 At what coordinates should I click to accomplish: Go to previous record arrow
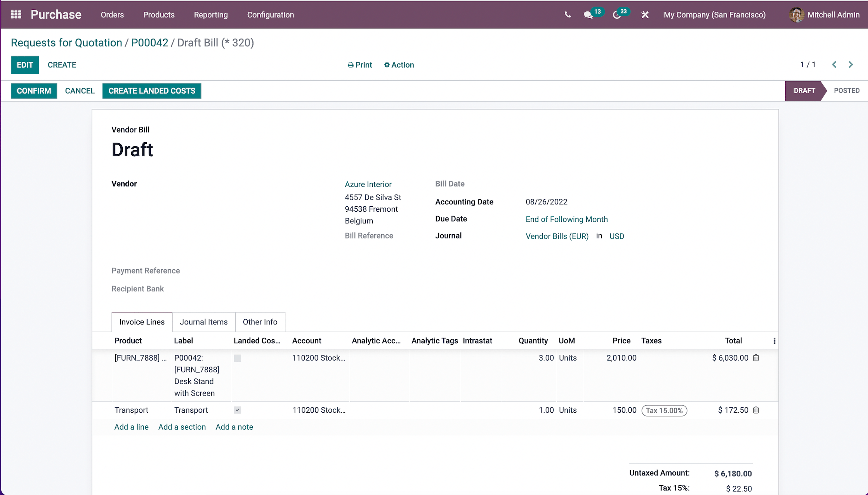834,64
